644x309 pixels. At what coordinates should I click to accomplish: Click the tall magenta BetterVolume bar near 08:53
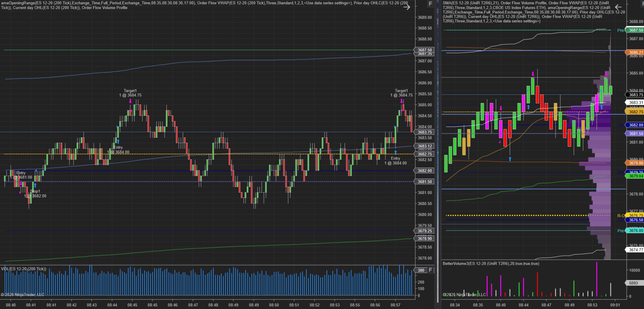click(x=597, y=279)
